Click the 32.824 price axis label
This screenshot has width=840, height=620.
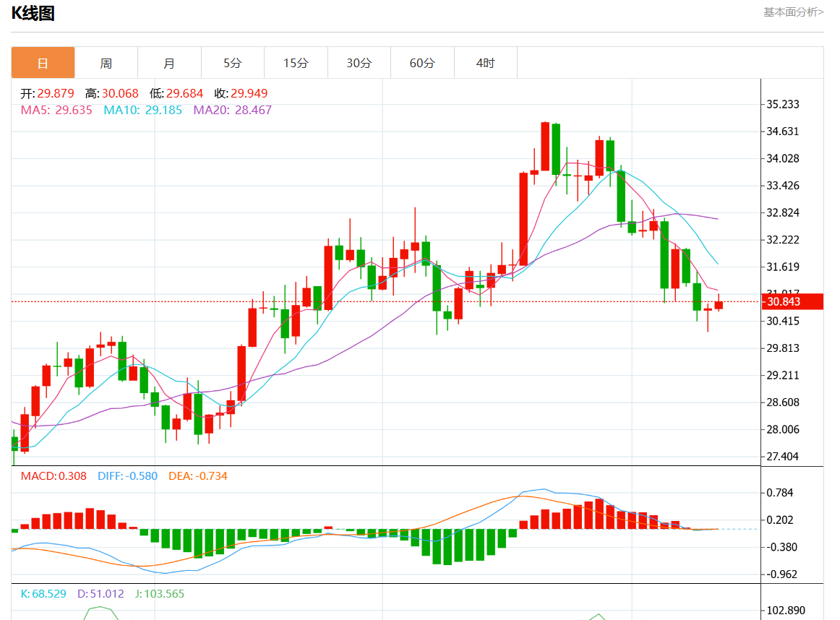pyautogui.click(x=783, y=212)
